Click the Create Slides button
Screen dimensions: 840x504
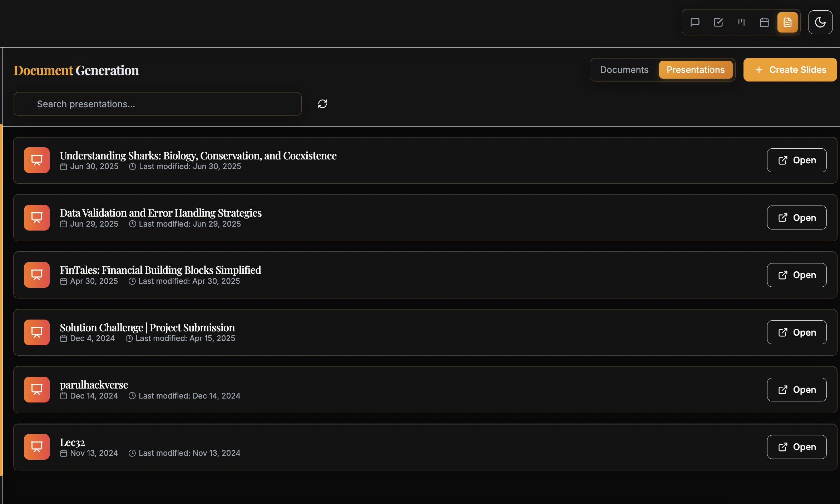[790, 70]
